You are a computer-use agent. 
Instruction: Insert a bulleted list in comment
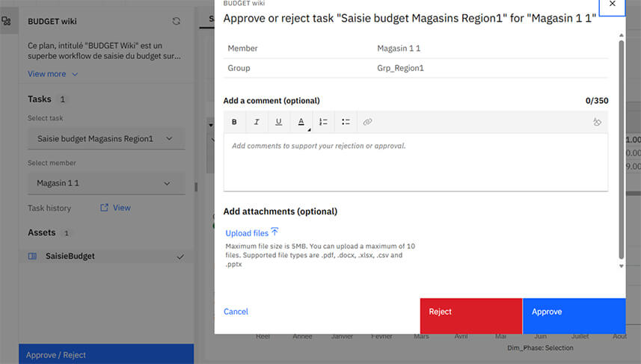point(346,122)
